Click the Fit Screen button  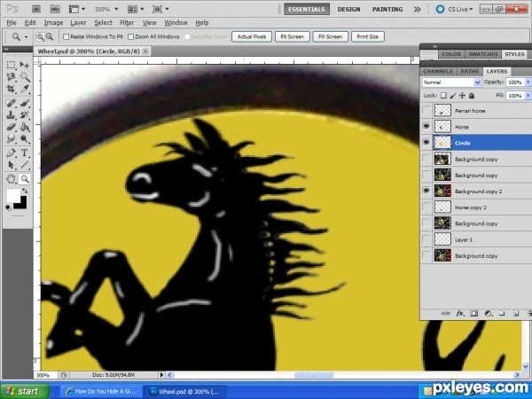292,36
